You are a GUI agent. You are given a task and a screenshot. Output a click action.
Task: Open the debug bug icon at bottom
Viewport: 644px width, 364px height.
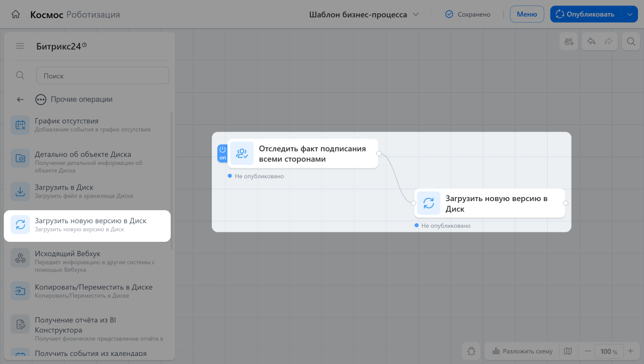pos(471,351)
